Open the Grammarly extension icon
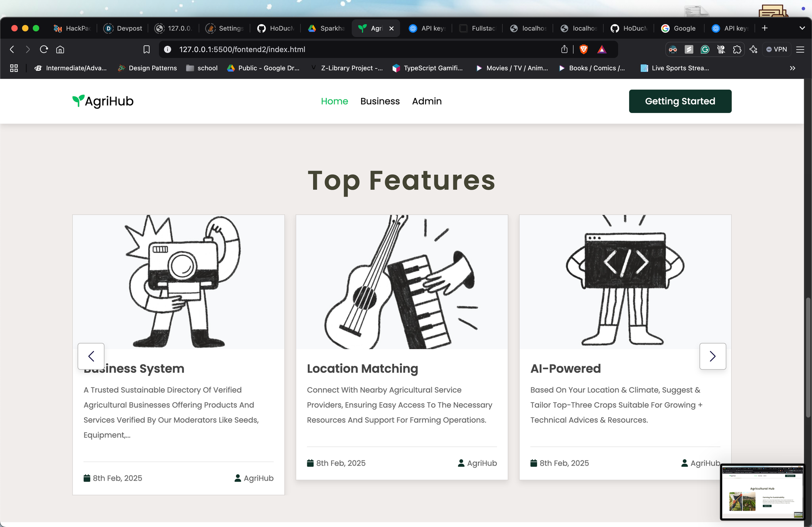 pyautogui.click(x=705, y=49)
